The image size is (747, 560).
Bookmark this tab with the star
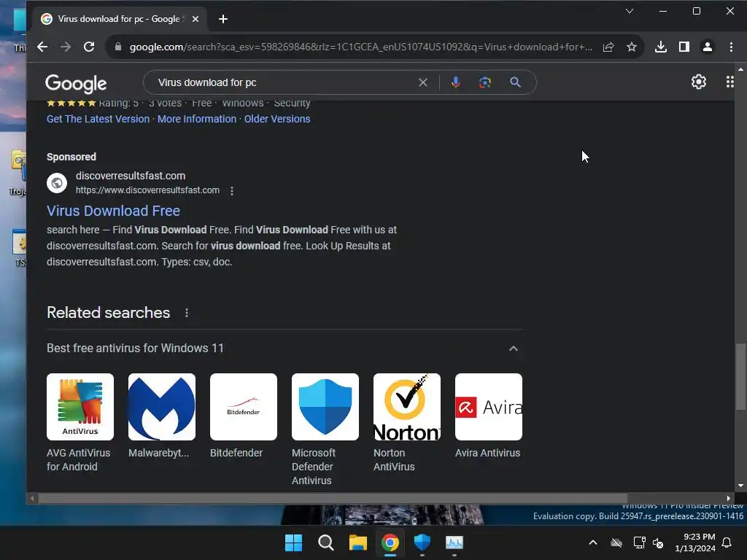632,47
